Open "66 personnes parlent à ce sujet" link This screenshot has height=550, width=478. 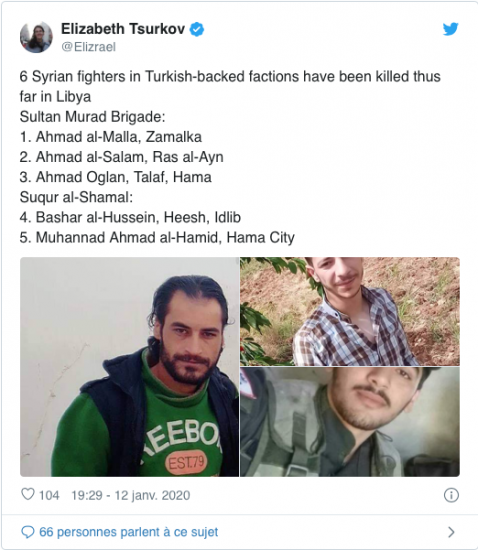point(128,532)
